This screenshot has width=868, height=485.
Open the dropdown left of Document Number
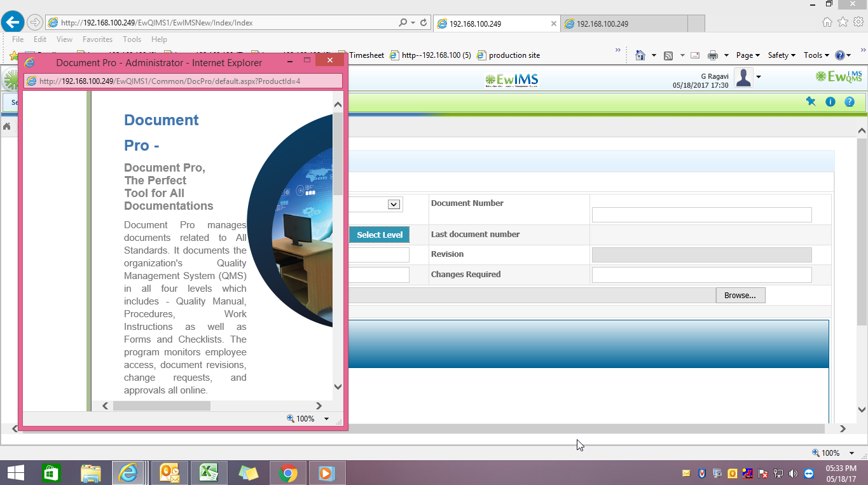coord(393,204)
